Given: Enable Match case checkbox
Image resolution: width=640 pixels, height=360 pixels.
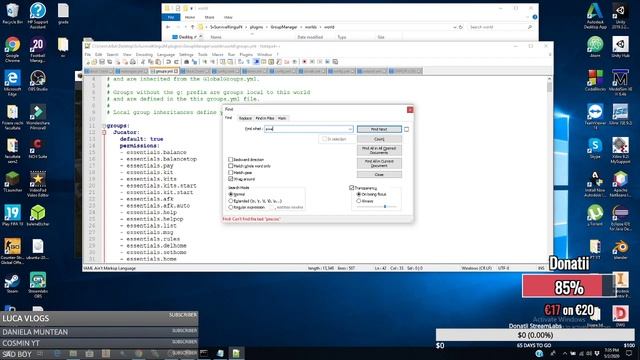Looking at the screenshot, I should (x=231, y=173).
